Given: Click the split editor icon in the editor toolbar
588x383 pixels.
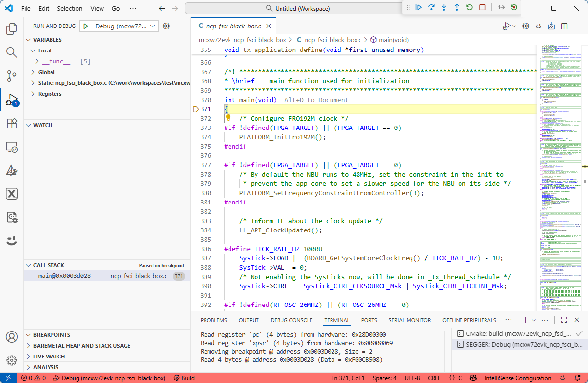Looking at the screenshot, I should tap(564, 26).
